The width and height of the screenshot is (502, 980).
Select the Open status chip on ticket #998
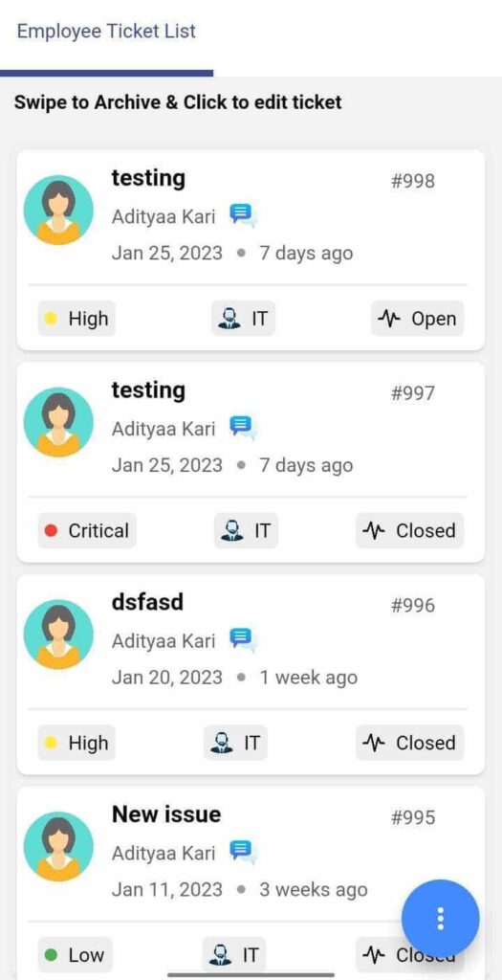417,319
